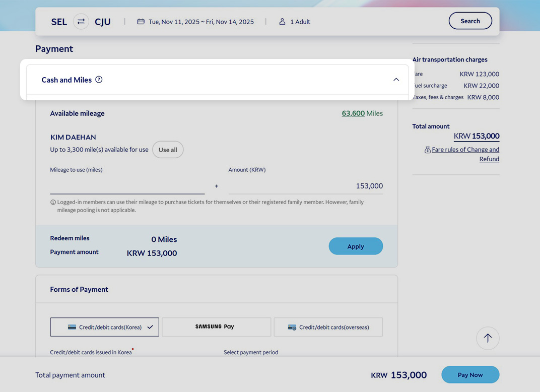This screenshot has width=540, height=392.
Task: Open the 63,600 available miles link
Action: click(353, 113)
